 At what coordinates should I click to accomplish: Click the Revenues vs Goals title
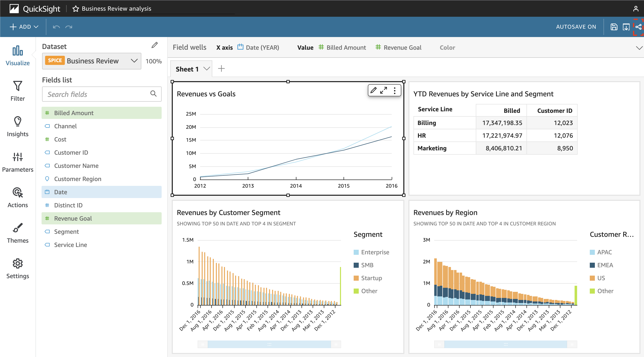coord(206,94)
